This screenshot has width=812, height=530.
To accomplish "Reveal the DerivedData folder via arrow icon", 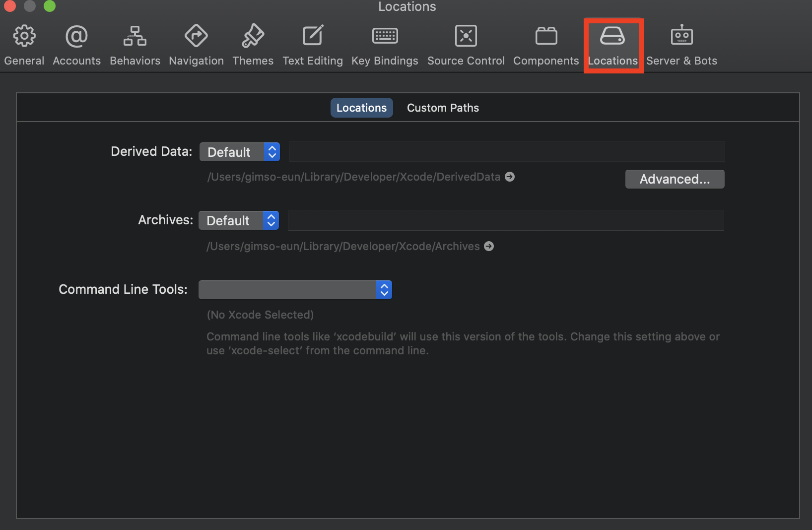I will 510,177.
